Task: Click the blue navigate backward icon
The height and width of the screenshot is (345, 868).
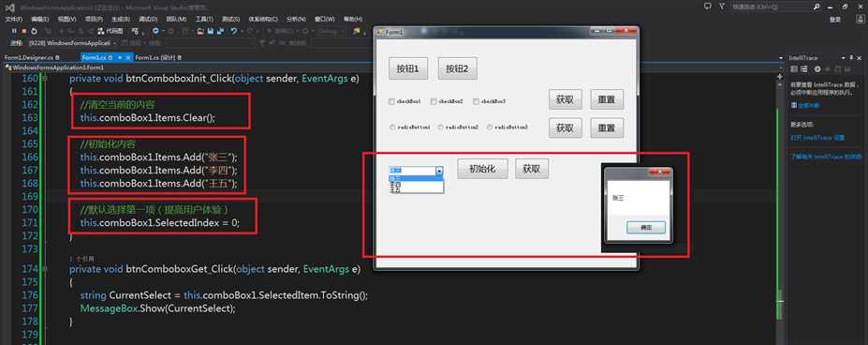Action: pos(156,31)
